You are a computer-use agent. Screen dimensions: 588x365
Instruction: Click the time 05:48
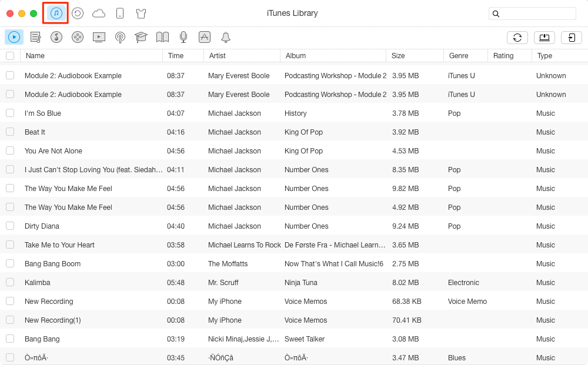[x=175, y=283]
